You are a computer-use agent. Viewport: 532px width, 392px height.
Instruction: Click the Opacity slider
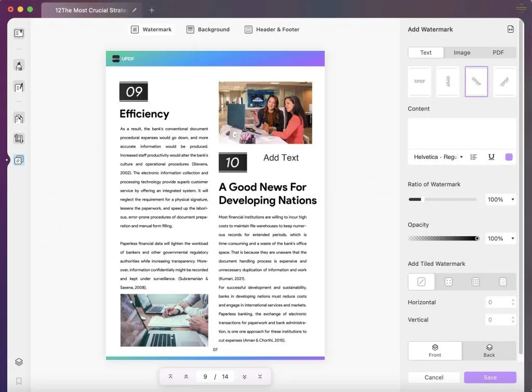(x=444, y=238)
